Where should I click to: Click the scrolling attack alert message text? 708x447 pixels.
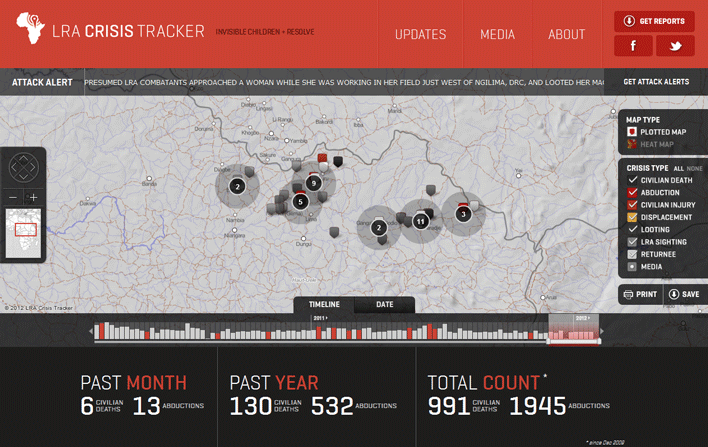tap(344, 82)
